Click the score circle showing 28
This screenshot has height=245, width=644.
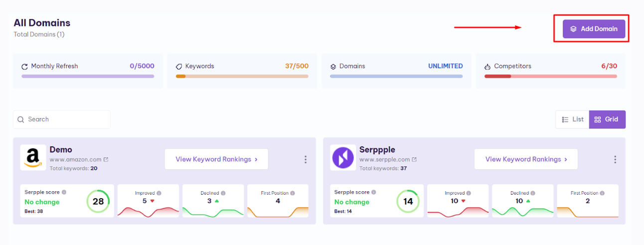click(98, 202)
